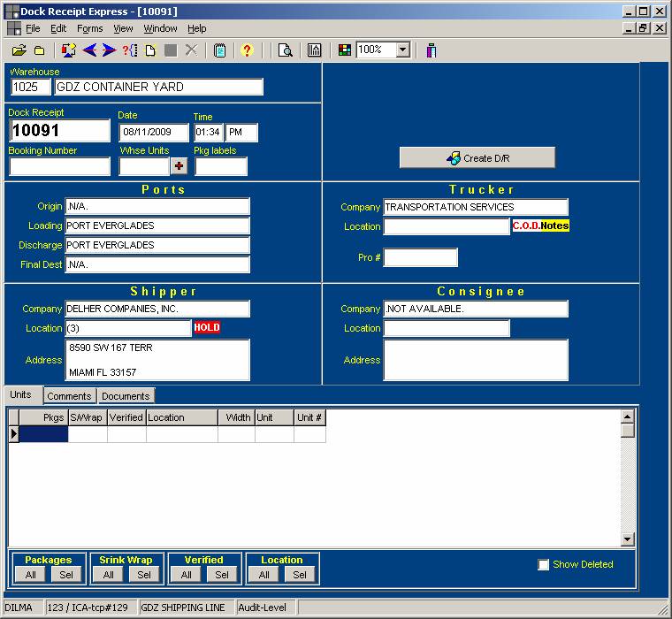Click into the Booking Number field
This screenshot has width=672, height=619.
pos(59,166)
